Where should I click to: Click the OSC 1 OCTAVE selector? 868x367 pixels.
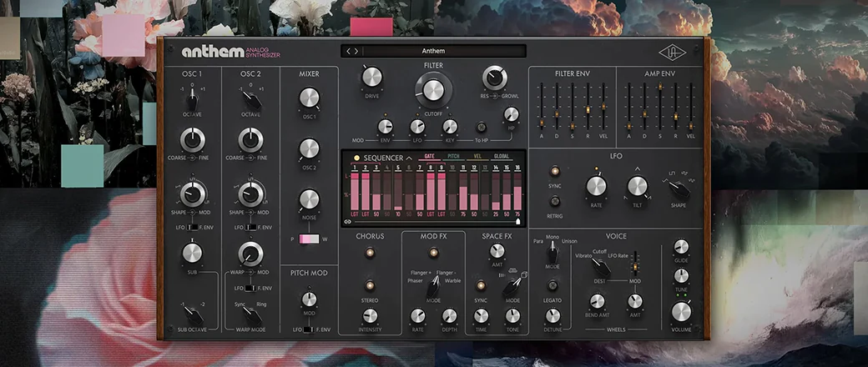tap(192, 100)
